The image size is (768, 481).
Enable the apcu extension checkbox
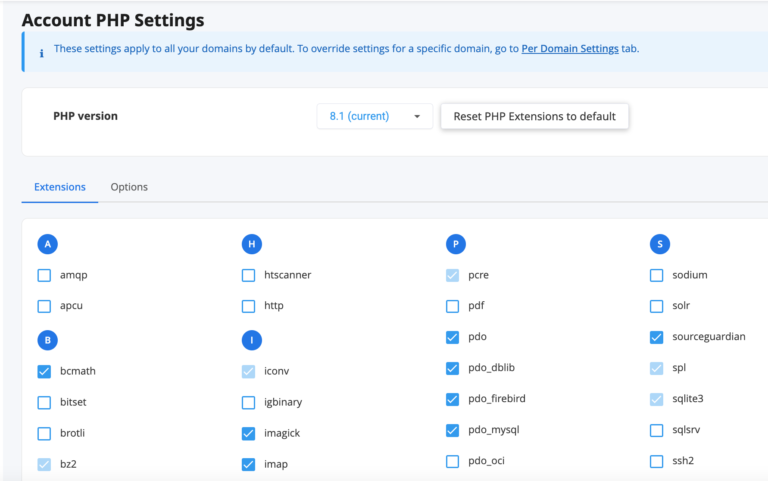[44, 306]
